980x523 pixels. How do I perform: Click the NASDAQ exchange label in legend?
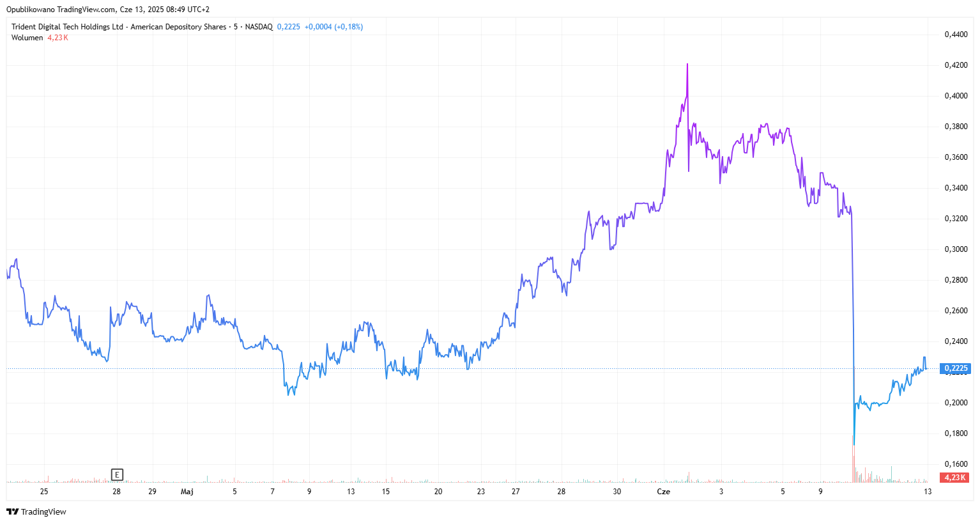259,27
